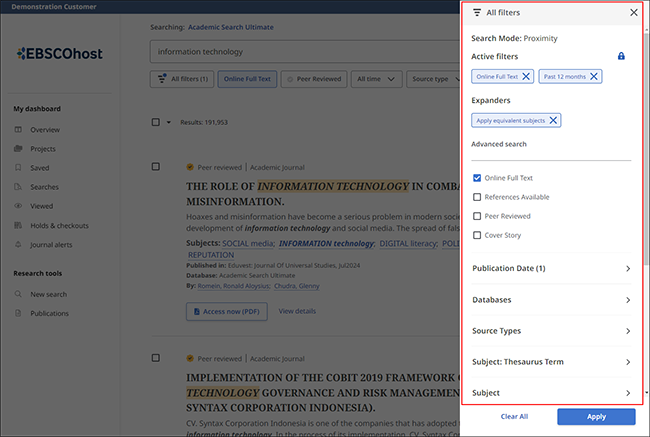Click the Advanced search heading

click(x=499, y=144)
